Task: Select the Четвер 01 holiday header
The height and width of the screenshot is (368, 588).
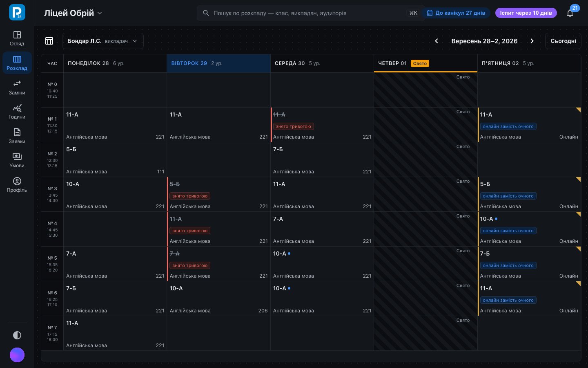Action: [425, 63]
